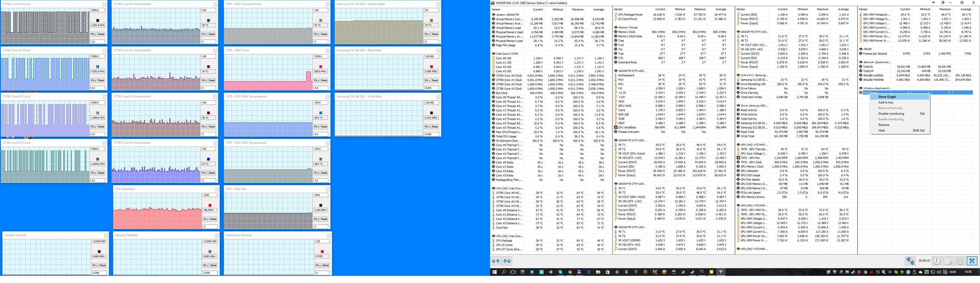Select the Memory Clock Ratio sensor row
Screen dimensions: 980x283
(671, 36)
